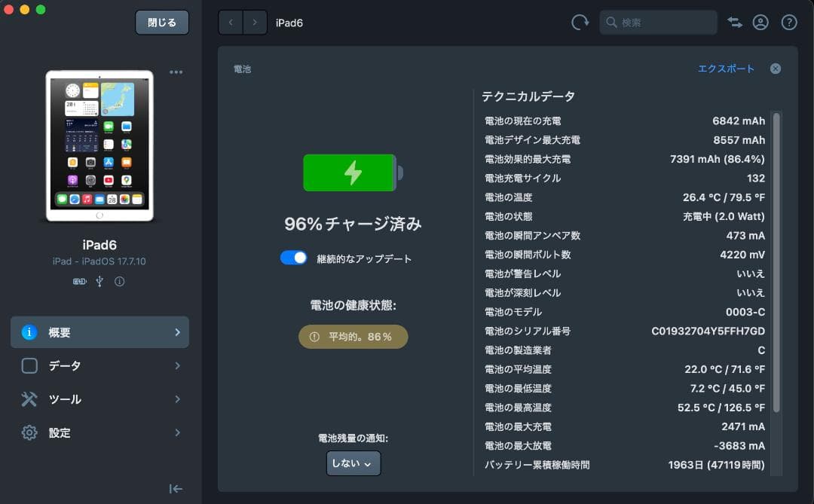Click the 7391 mAh (86.4%) value
Screen dimensions: 814x504
[718, 160]
